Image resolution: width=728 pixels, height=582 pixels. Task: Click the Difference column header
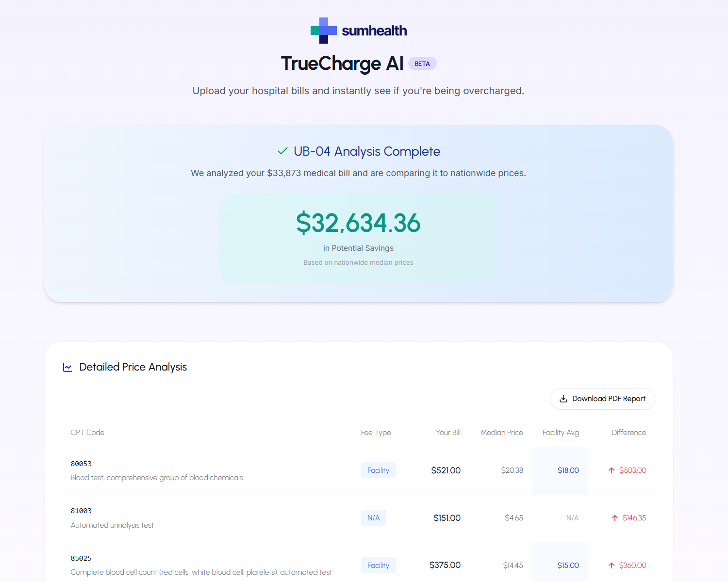(629, 433)
